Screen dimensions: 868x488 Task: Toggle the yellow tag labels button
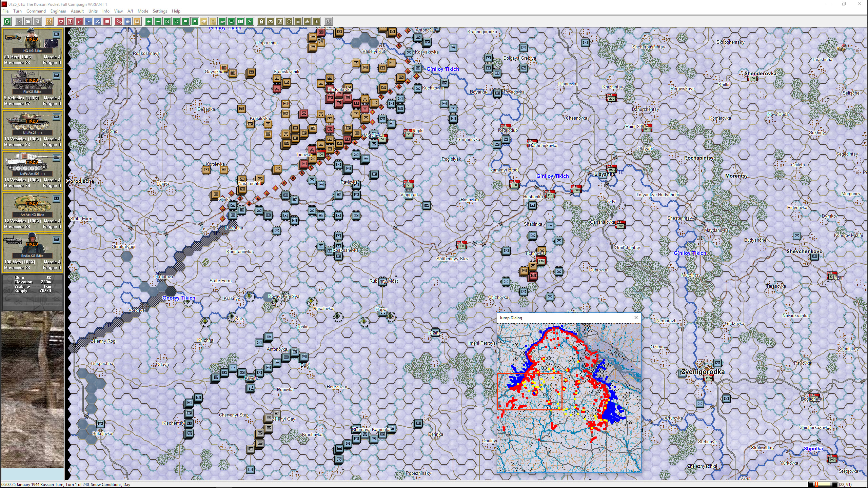pos(204,21)
